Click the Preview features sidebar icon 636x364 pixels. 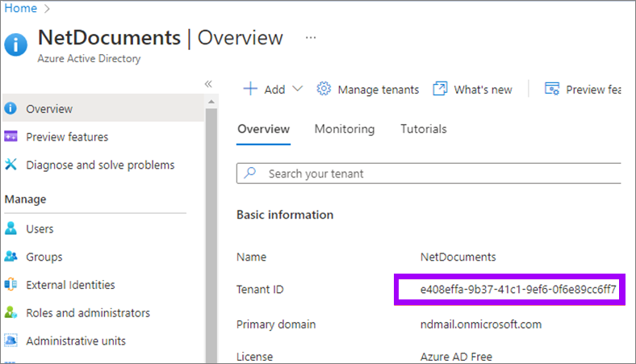click(x=11, y=137)
